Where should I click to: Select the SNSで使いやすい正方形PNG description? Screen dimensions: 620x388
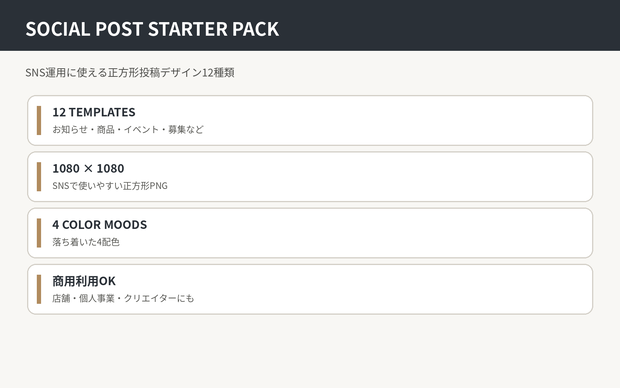110,185
